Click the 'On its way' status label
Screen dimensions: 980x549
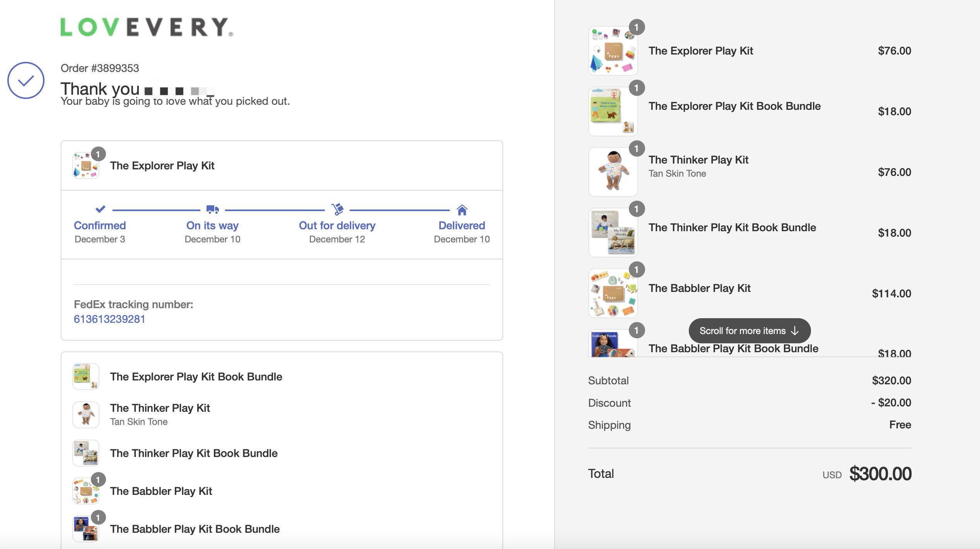tap(212, 225)
